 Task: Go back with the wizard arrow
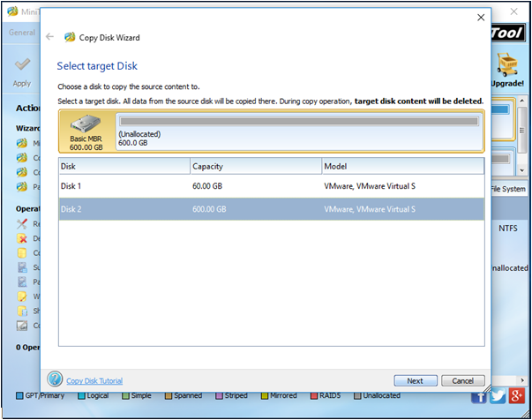click(x=50, y=37)
